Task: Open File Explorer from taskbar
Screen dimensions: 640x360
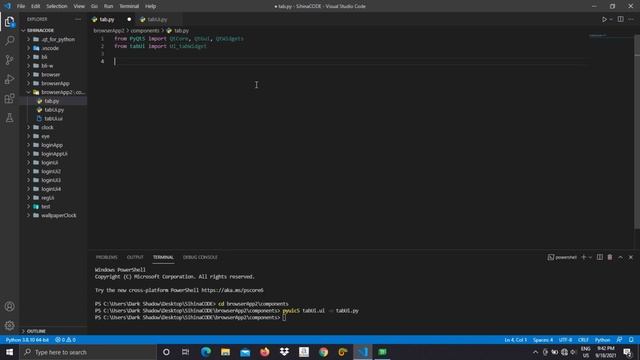Action: [x=225, y=352]
